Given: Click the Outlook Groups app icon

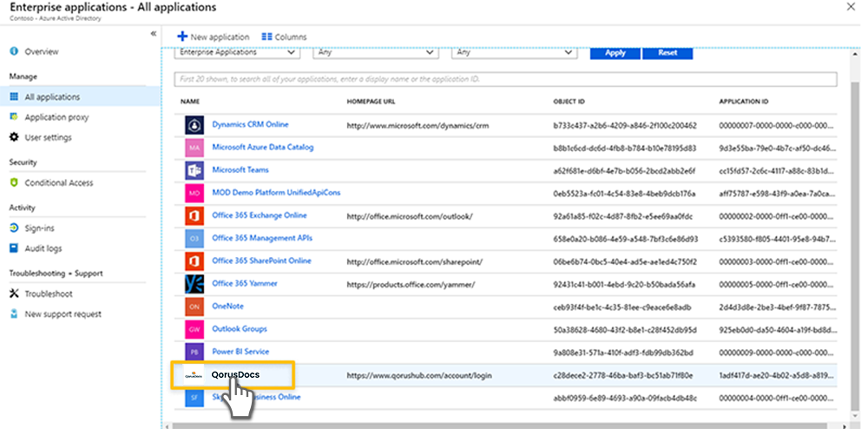Looking at the screenshot, I should [193, 329].
